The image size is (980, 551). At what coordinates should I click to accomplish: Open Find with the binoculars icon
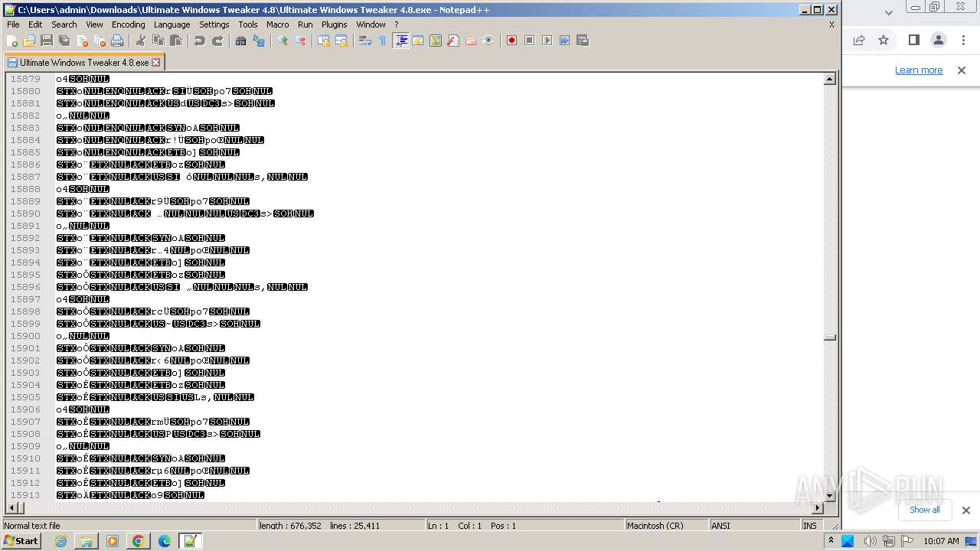[x=240, y=41]
